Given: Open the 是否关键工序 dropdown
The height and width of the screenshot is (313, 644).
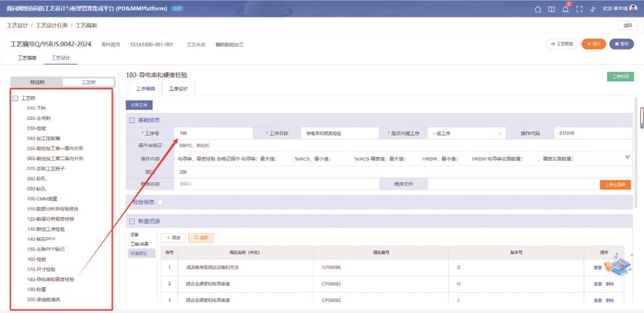Looking at the screenshot, I should click(x=465, y=133).
